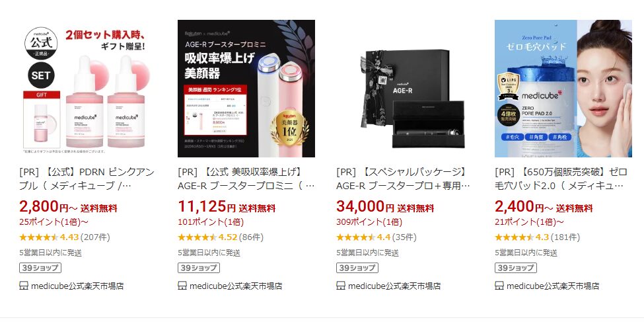The width and height of the screenshot is (644, 326).
Task: Click shop icon beside first medicube store name
Action: [x=23, y=286]
